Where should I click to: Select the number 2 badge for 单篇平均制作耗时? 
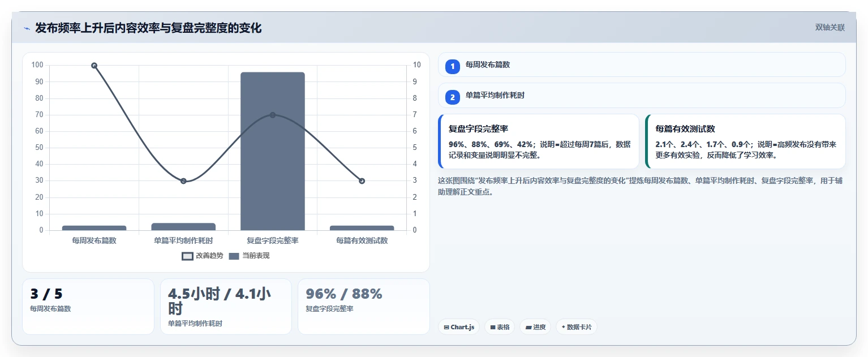point(453,97)
